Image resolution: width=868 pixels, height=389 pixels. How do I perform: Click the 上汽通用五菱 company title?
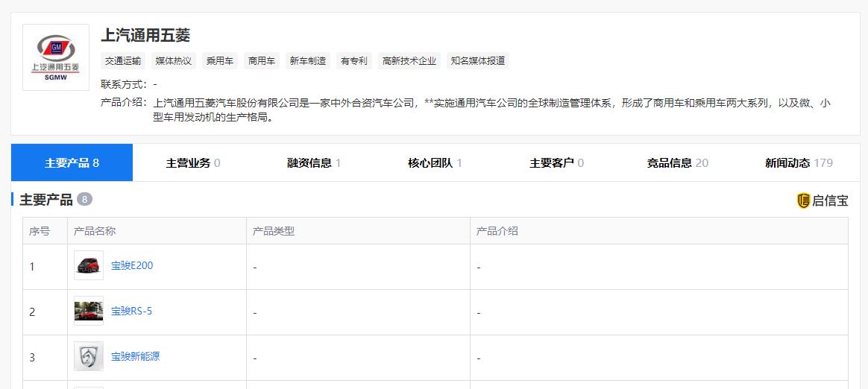[145, 36]
